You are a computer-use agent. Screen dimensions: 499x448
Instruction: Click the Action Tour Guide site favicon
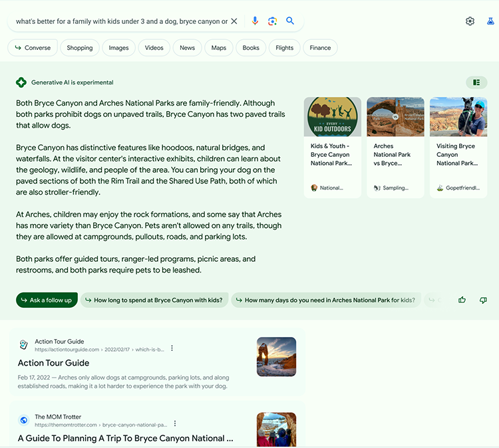[23, 345]
